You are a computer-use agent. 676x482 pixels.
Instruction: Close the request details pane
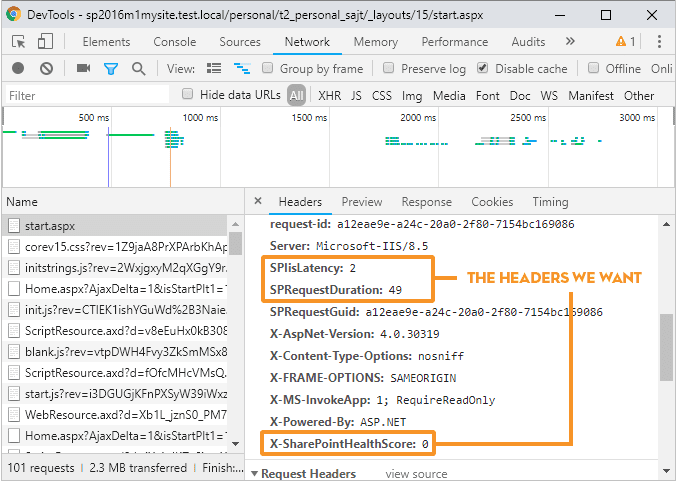[258, 201]
